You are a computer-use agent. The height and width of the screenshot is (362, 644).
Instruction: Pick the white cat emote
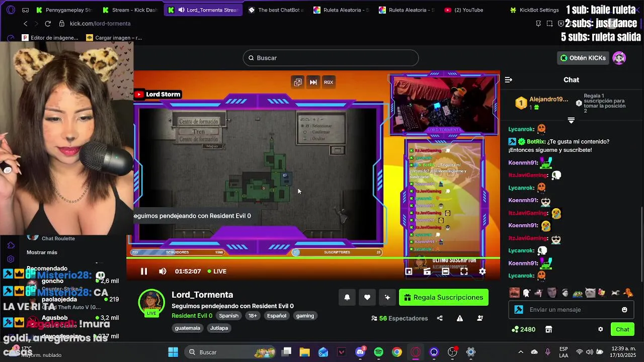tap(590, 293)
